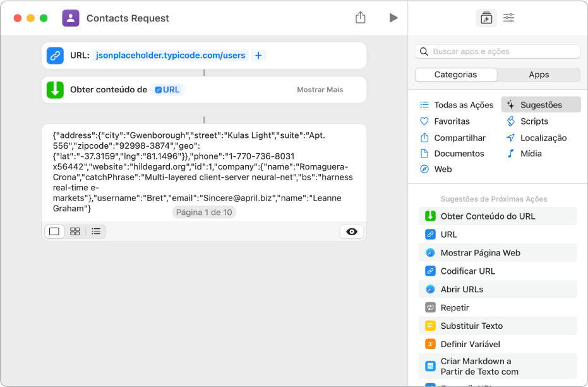Open the shortcut details settings panel
The image size is (588, 387).
click(508, 18)
